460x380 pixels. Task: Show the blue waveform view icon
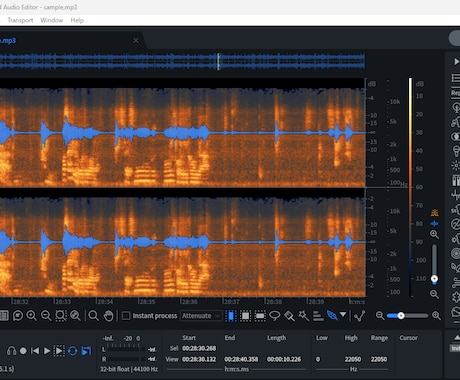coord(434,224)
